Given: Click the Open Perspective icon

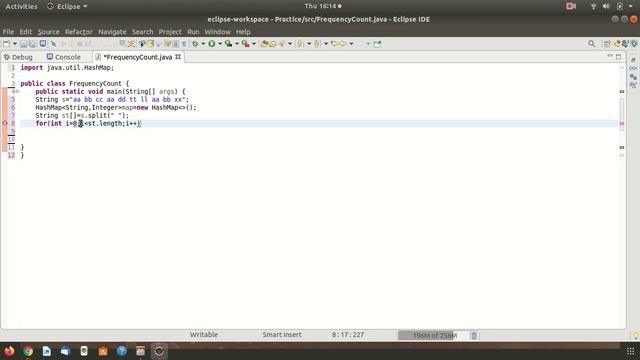Looking at the screenshot, I should pyautogui.click(x=607, y=44).
